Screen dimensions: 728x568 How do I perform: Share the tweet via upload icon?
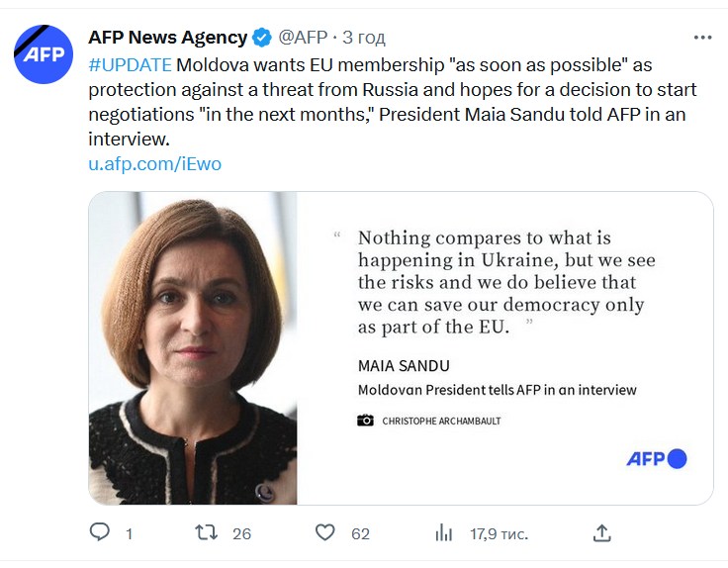601,532
